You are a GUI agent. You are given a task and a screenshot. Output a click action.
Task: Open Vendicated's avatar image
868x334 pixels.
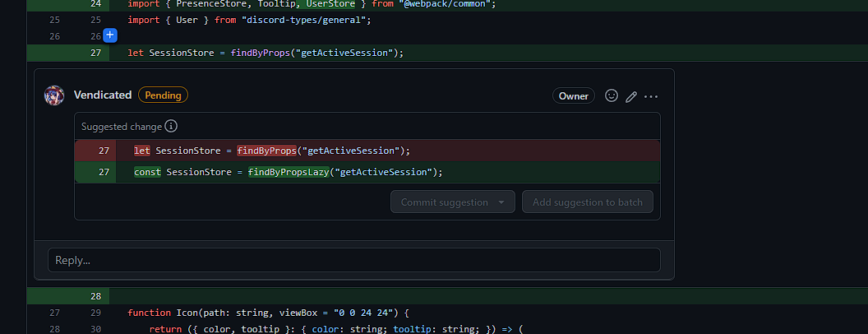point(54,95)
